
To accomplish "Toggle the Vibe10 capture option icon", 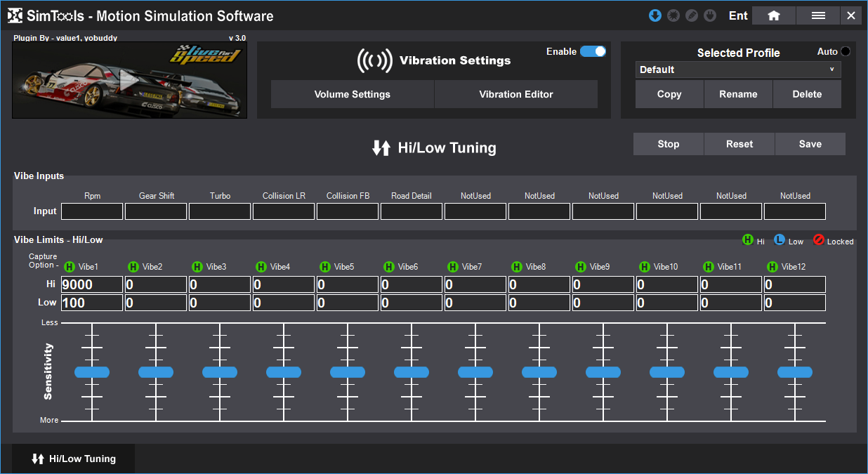I will [x=645, y=267].
